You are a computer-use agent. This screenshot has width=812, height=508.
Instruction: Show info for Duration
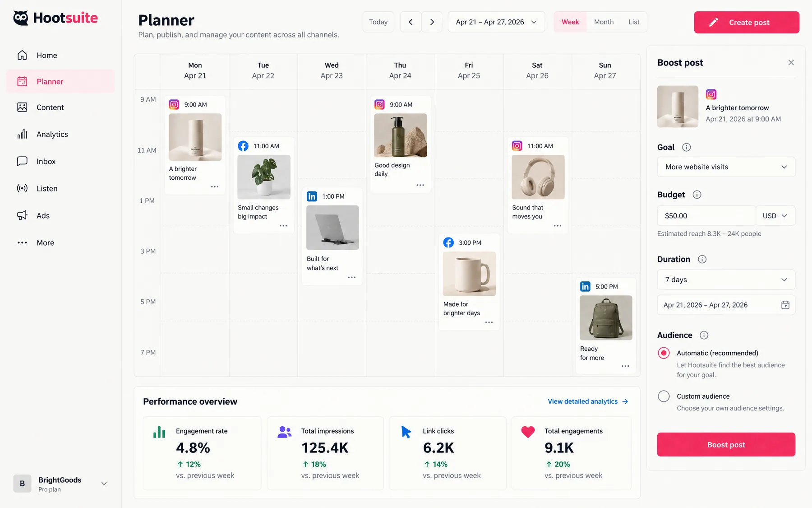pyautogui.click(x=702, y=259)
